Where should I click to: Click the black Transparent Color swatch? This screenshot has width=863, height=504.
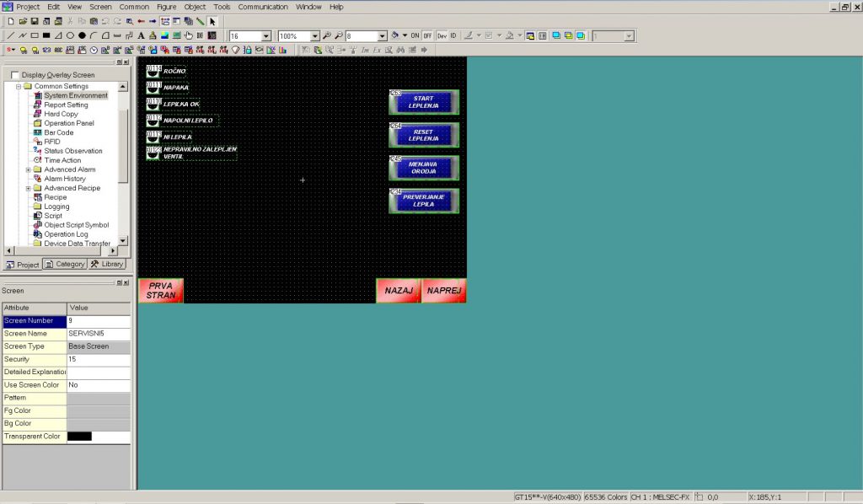79,437
